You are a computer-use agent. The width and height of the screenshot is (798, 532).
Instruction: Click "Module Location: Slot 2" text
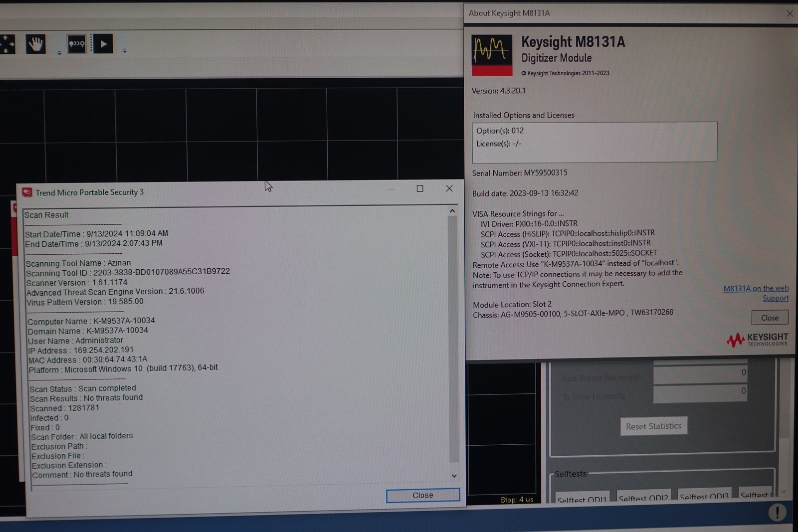(x=512, y=304)
